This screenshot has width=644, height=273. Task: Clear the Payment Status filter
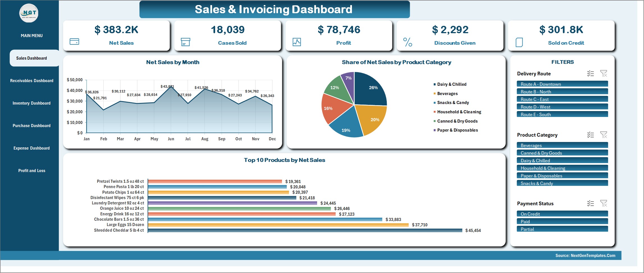click(x=604, y=203)
